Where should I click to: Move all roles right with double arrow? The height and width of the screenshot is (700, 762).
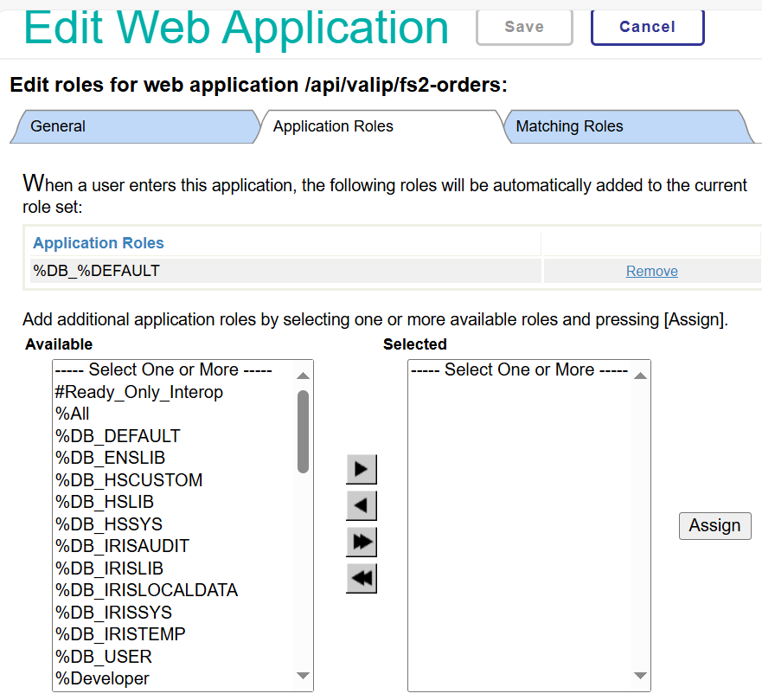361,542
